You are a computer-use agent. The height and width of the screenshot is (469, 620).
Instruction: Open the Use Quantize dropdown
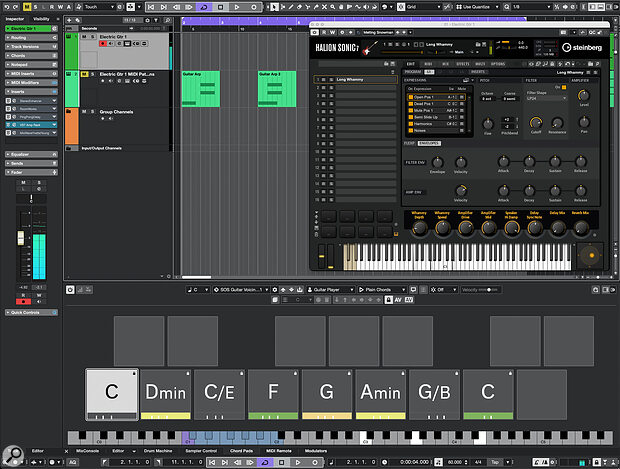tap(478, 7)
